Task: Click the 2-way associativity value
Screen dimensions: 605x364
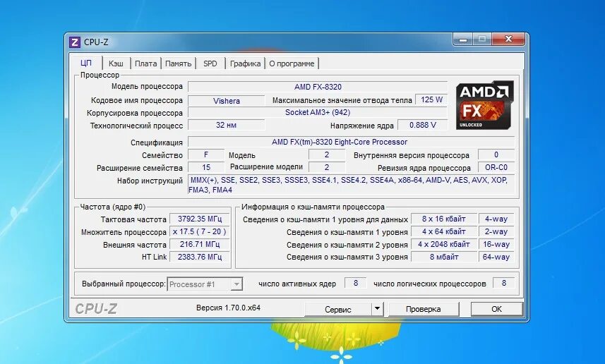Action: (496, 232)
